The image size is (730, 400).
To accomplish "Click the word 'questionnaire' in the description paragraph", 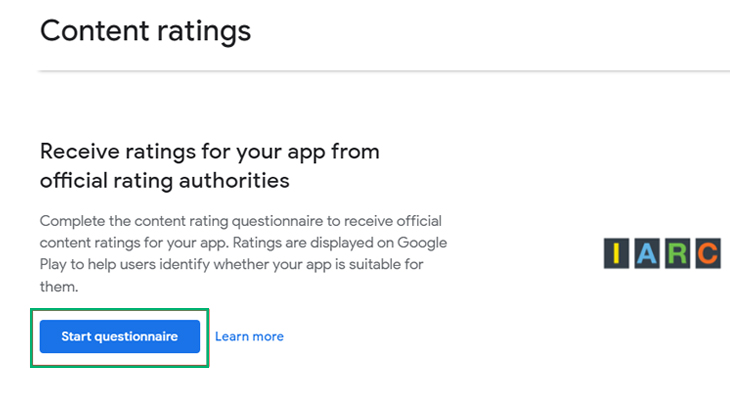I will coord(277,221).
